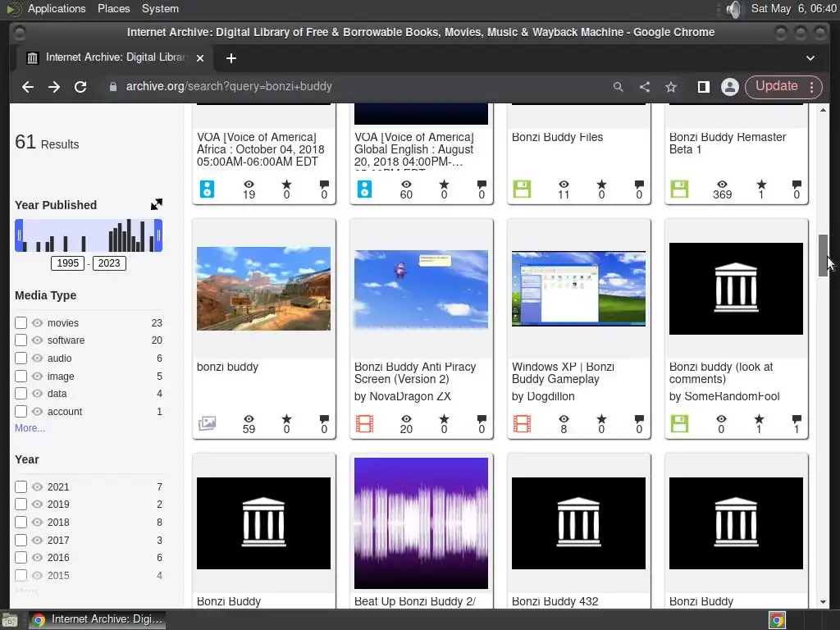This screenshot has height=630, width=840.
Task: Open the Bonzi Buddy Remaster Beta 1 title
Action: pyautogui.click(x=728, y=143)
